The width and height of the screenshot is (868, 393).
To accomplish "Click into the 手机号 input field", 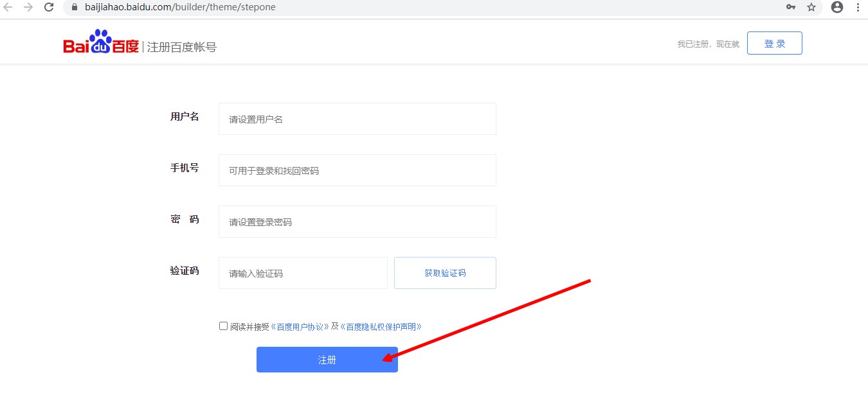I will 357,170.
